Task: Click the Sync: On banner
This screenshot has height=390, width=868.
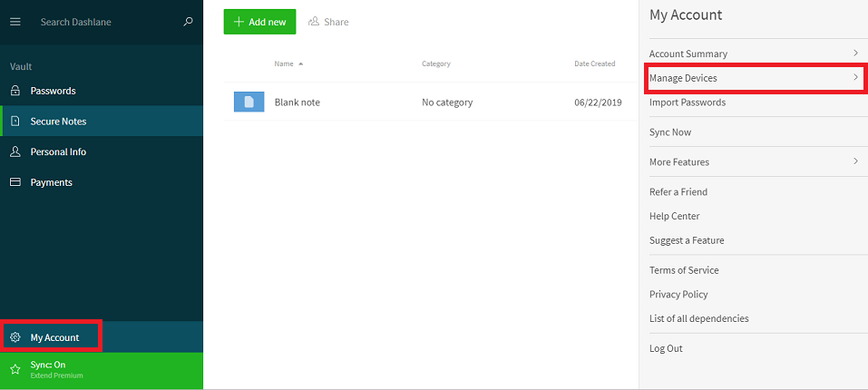Action: point(102,369)
